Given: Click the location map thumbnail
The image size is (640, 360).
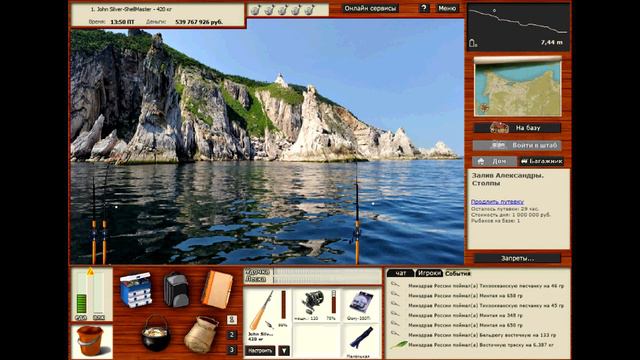Looking at the screenshot, I should click(x=518, y=87).
